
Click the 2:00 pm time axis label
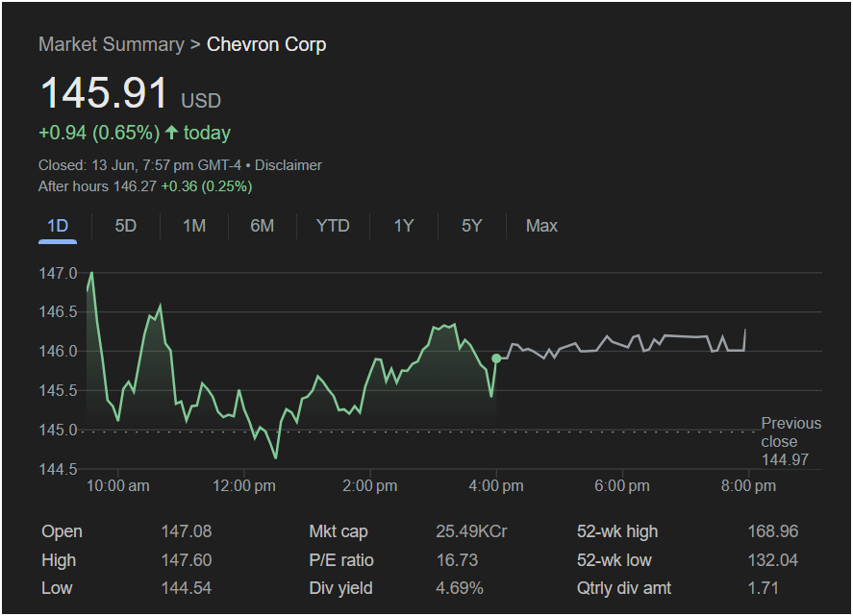(x=370, y=485)
